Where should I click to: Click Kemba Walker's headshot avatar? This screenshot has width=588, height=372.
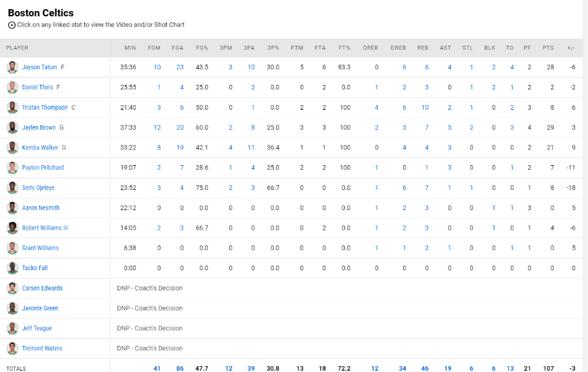[x=12, y=147]
